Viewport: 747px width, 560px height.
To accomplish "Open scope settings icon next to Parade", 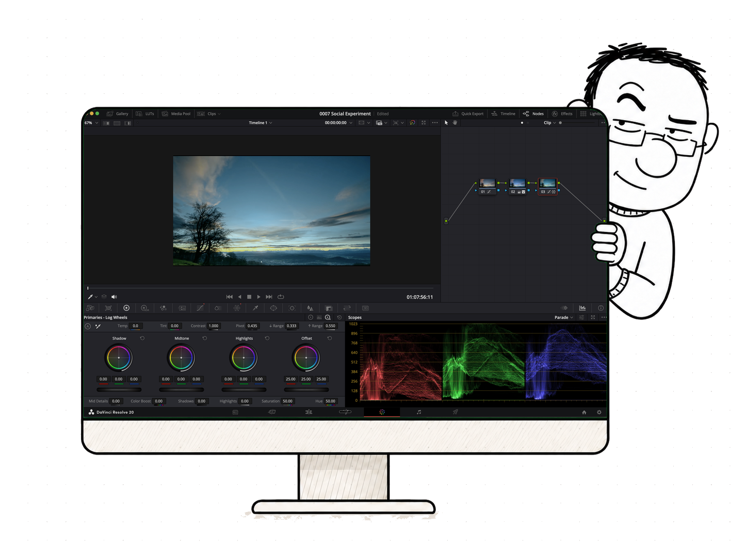I will (x=581, y=317).
